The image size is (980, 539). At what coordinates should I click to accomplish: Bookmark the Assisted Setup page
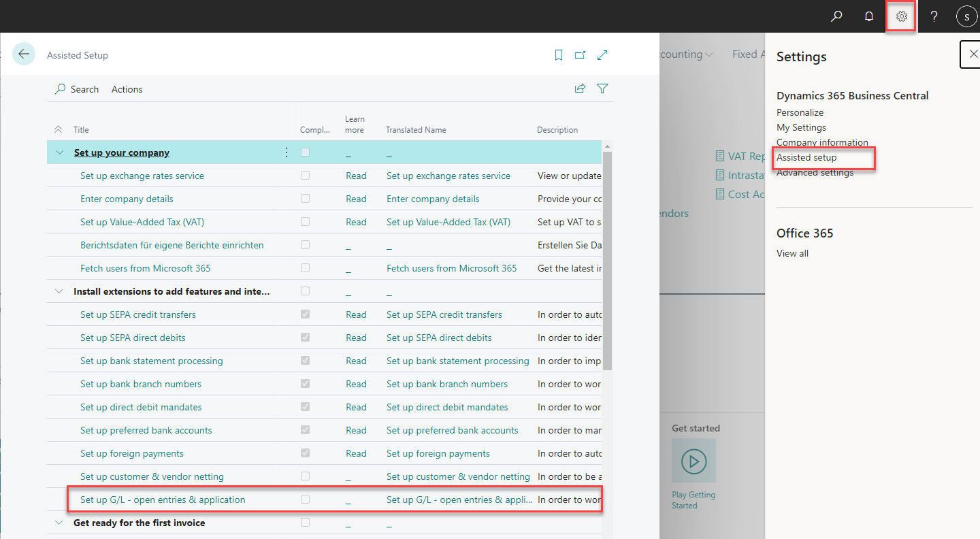558,54
